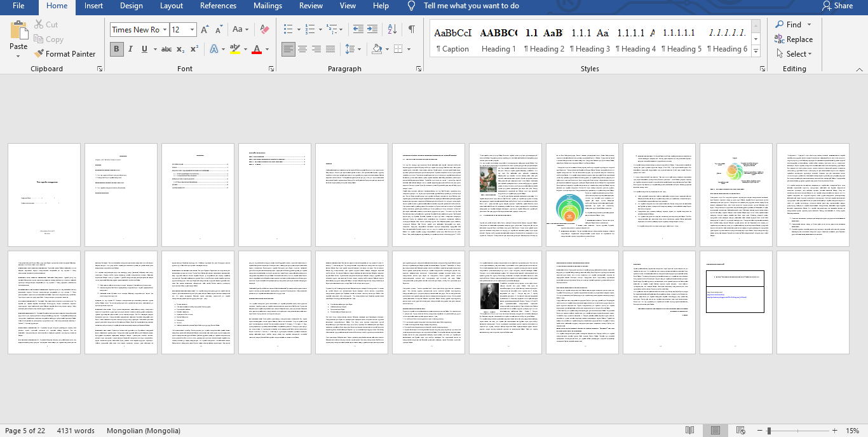Click the Clear All Formatting icon
This screenshot has width=868, height=437.
(x=265, y=29)
